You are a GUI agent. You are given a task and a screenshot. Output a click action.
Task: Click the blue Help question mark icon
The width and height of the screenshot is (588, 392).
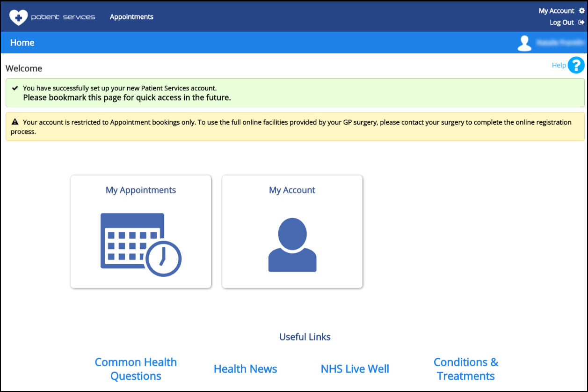click(576, 65)
